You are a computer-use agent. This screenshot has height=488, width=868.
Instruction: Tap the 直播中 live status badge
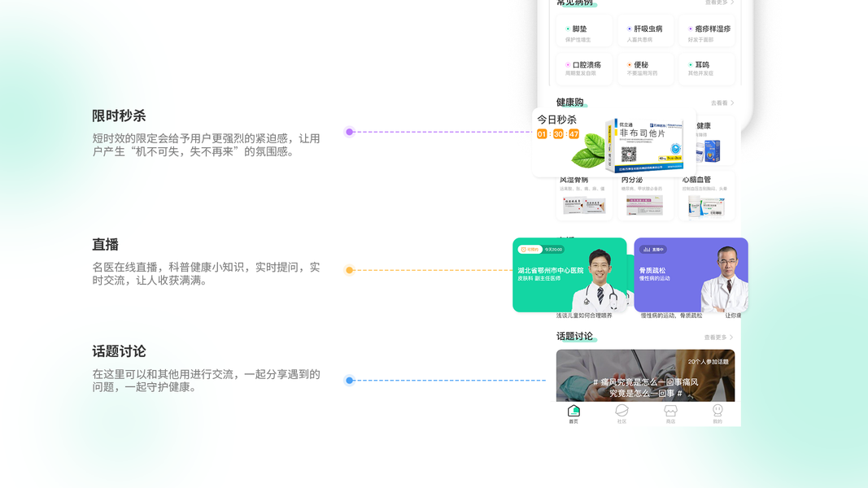[x=653, y=250]
